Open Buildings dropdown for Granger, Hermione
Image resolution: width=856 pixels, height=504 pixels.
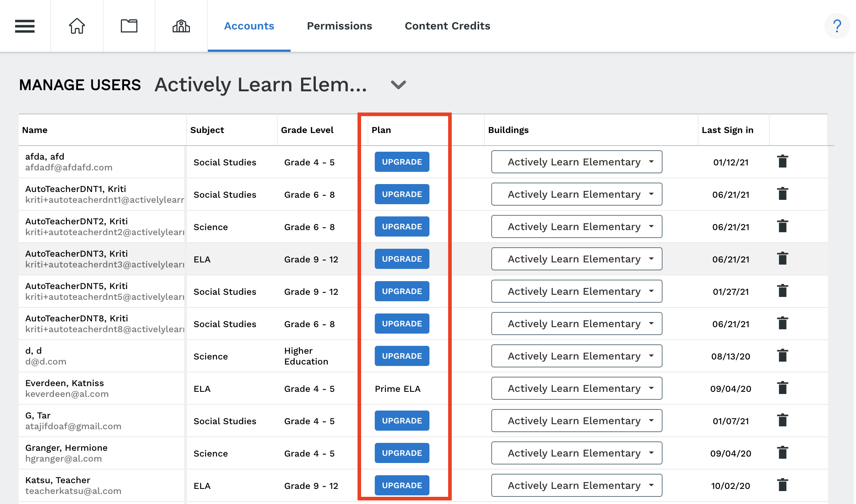point(577,453)
